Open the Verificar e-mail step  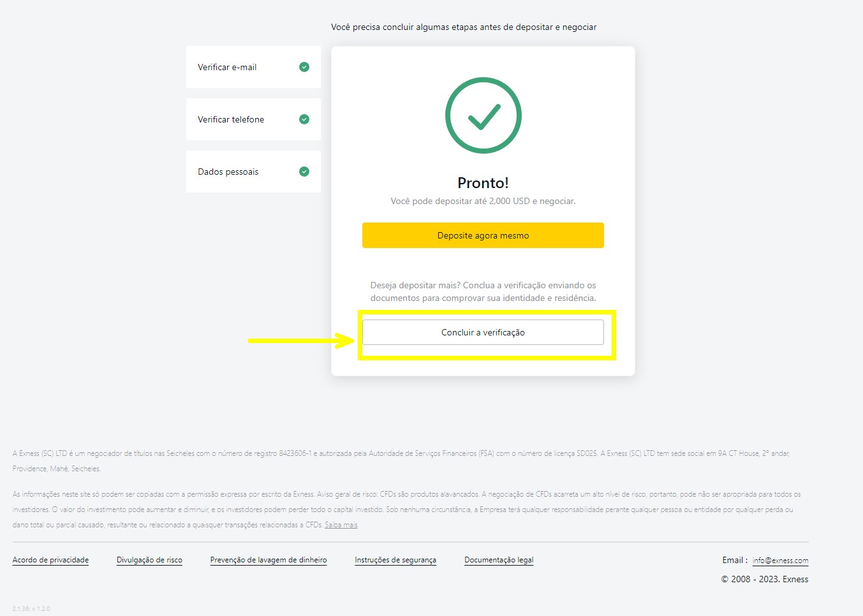coord(253,67)
